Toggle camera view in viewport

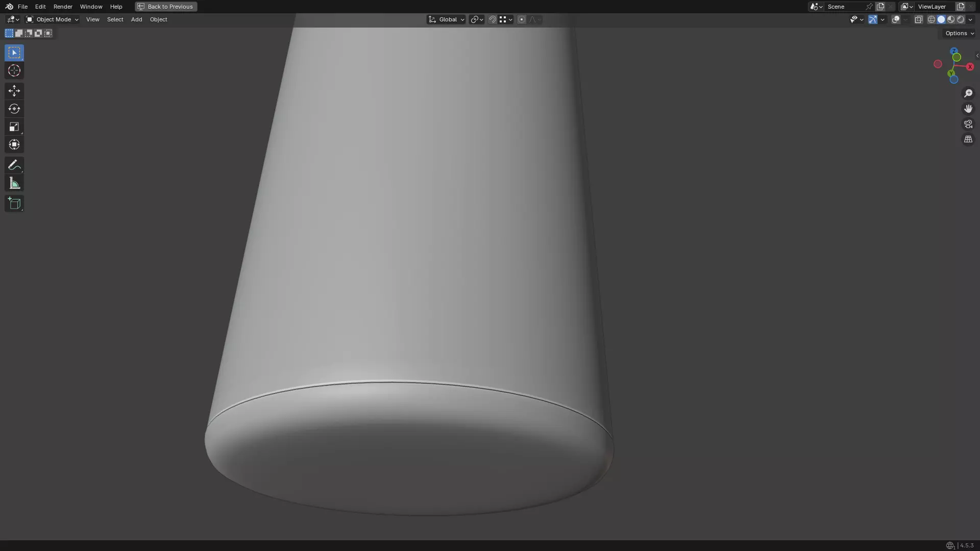coord(968,124)
